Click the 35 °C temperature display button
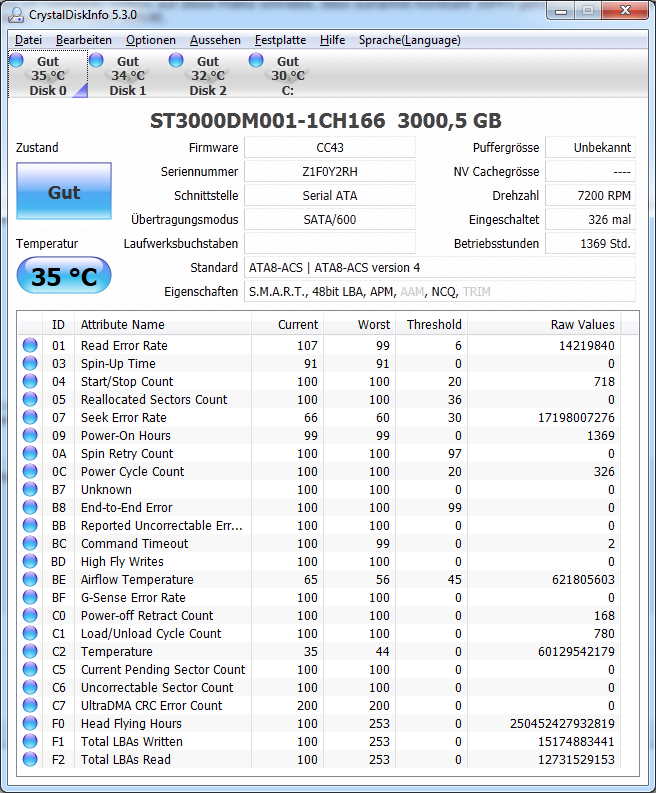The width and height of the screenshot is (656, 793). pyautogui.click(x=64, y=276)
